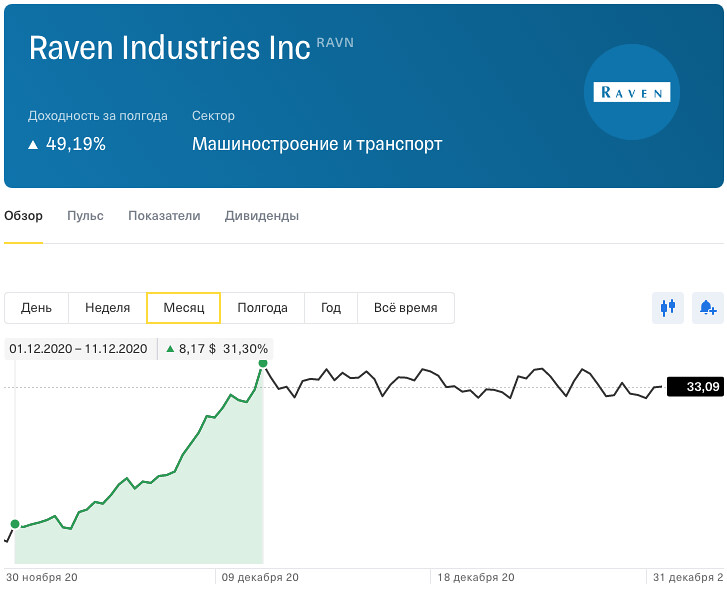The height and width of the screenshot is (600, 727).
Task: Open the Показатели tab
Action: click(164, 216)
